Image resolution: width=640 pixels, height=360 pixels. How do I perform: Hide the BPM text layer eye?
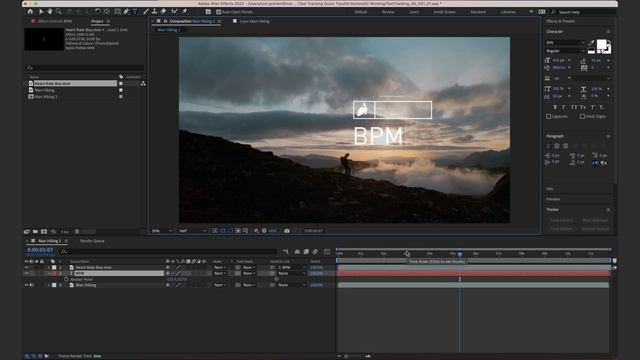click(x=27, y=273)
